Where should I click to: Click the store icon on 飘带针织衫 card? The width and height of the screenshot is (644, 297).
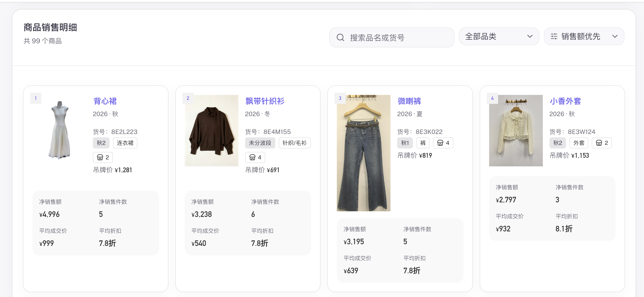coord(252,157)
